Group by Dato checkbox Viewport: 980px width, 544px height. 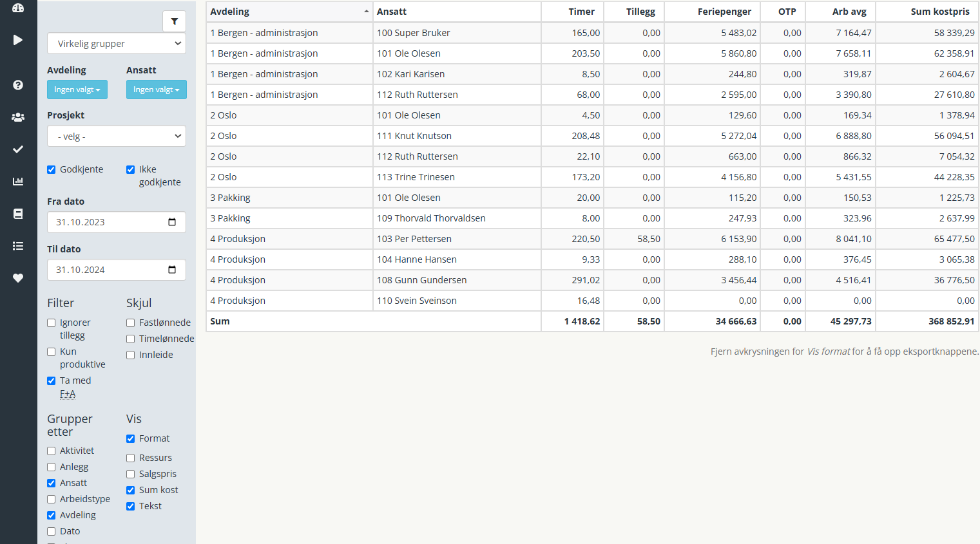click(x=52, y=532)
